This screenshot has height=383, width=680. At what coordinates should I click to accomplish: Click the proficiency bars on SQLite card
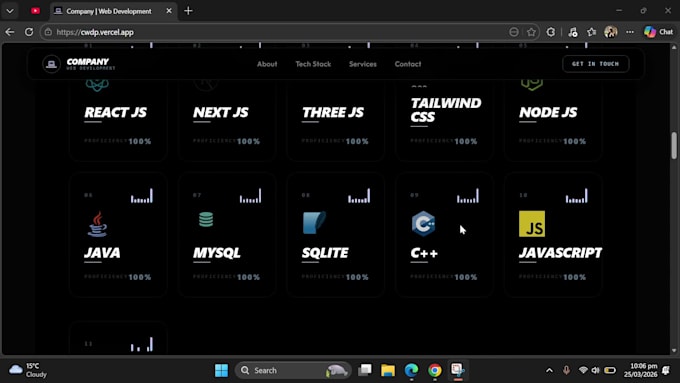(359, 196)
